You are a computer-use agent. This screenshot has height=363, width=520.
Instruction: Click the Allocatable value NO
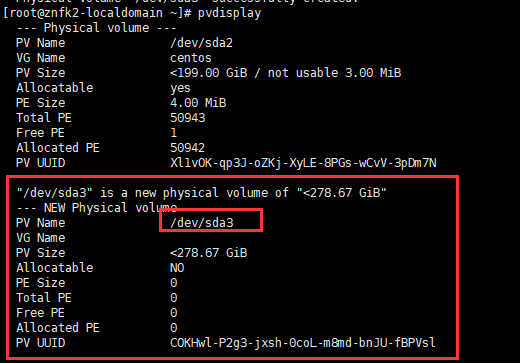(177, 268)
